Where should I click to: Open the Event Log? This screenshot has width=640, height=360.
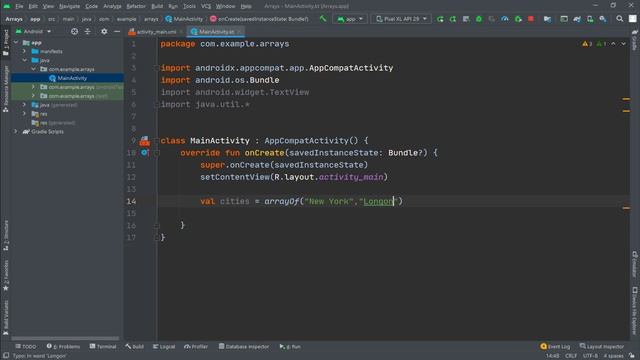(x=555, y=347)
